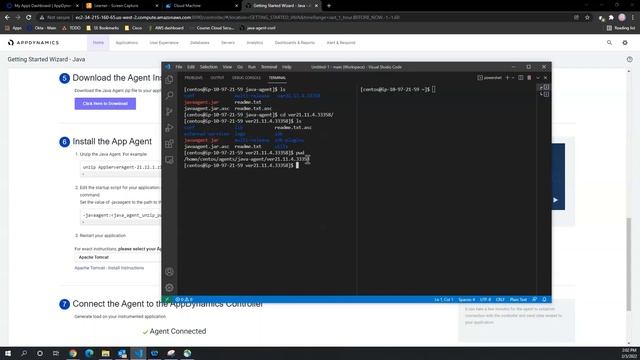Close the VS Code terminal panel
640x360 pixels.
point(546,78)
